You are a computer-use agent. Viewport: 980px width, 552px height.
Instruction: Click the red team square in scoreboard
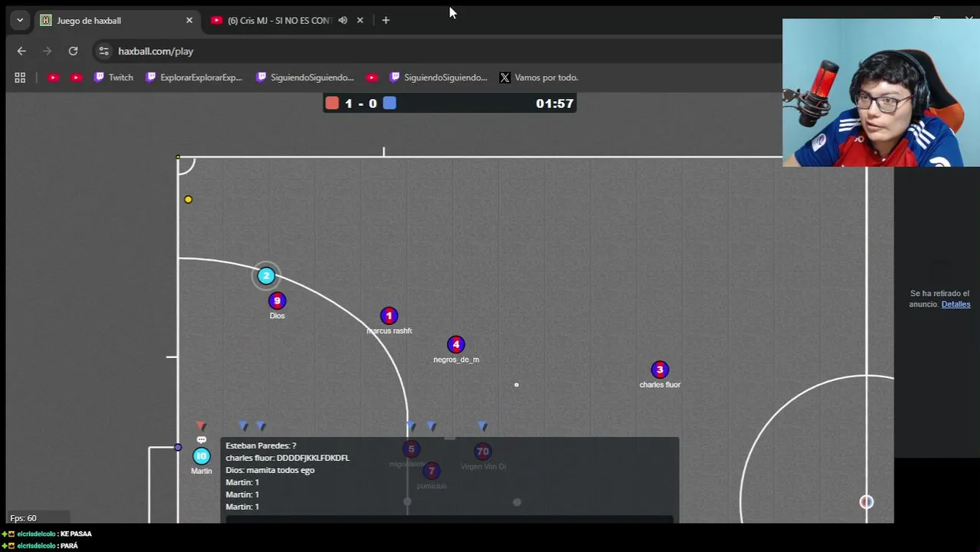[x=332, y=103]
